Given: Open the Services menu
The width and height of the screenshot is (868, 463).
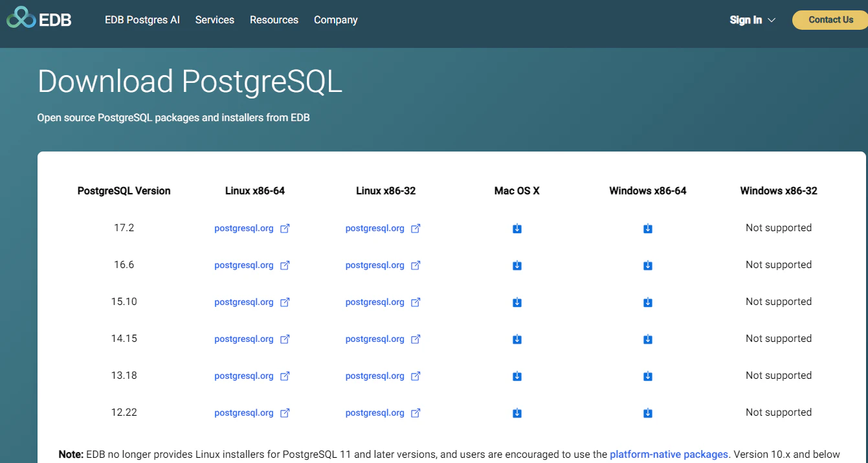Looking at the screenshot, I should click(215, 20).
